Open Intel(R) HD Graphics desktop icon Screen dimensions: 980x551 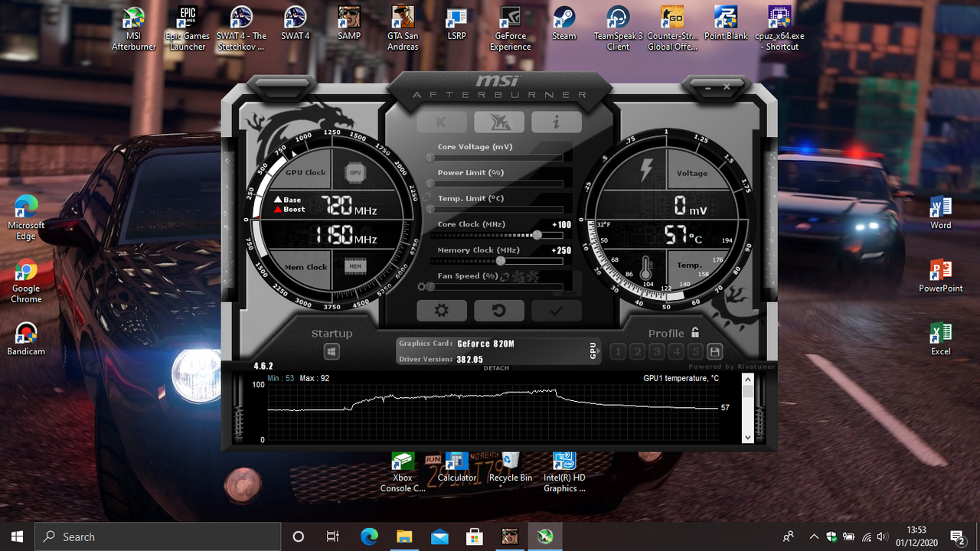tap(564, 471)
